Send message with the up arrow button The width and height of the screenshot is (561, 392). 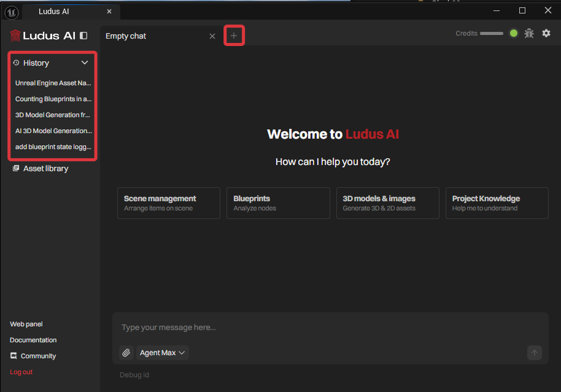click(x=534, y=353)
